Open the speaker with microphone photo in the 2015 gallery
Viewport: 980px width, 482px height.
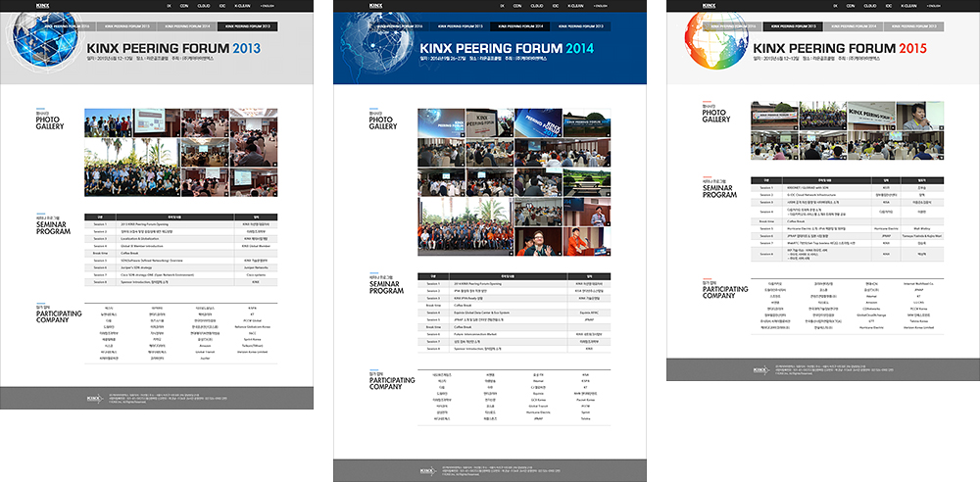919,116
